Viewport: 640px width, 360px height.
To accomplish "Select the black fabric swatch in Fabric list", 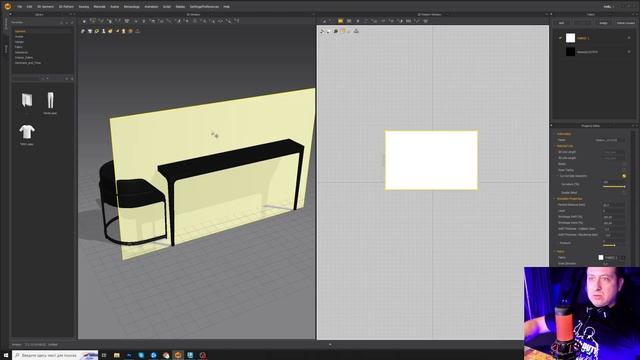I will pos(571,52).
